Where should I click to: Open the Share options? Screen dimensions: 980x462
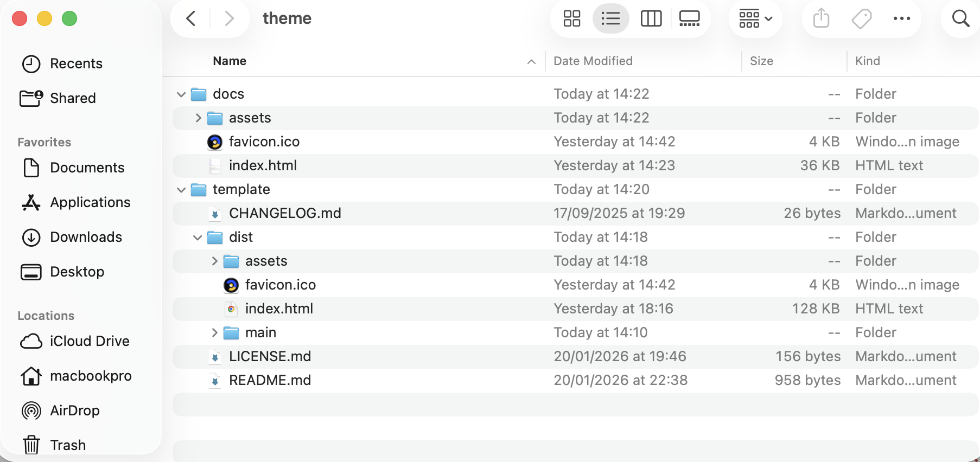click(x=821, y=18)
